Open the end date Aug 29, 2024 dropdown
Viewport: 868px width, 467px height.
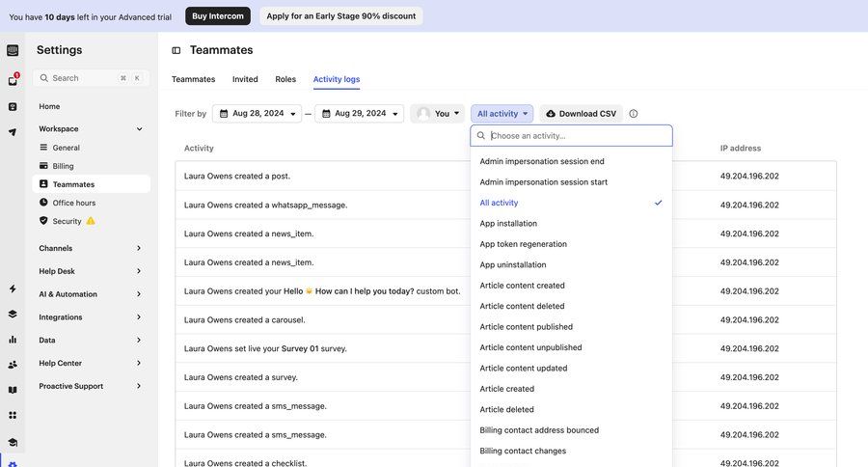click(360, 114)
